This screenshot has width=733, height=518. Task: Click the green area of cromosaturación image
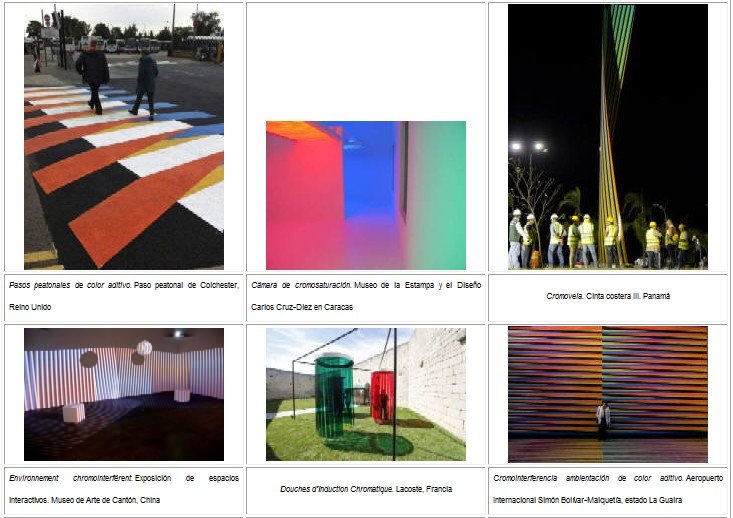437,194
